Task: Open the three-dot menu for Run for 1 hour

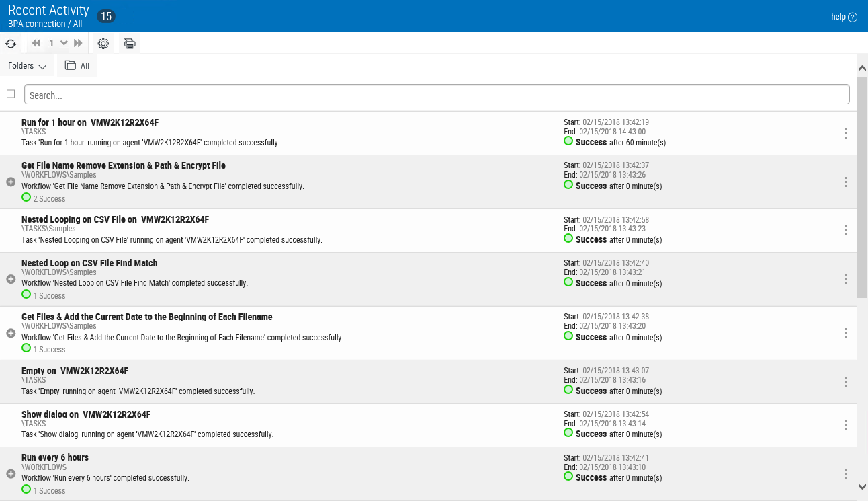Action: [x=846, y=133]
